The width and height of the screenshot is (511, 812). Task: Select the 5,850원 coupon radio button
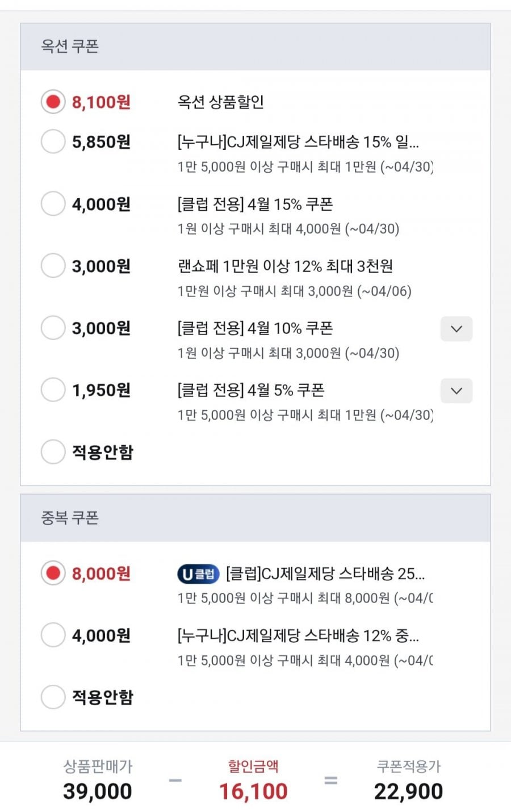(53, 141)
